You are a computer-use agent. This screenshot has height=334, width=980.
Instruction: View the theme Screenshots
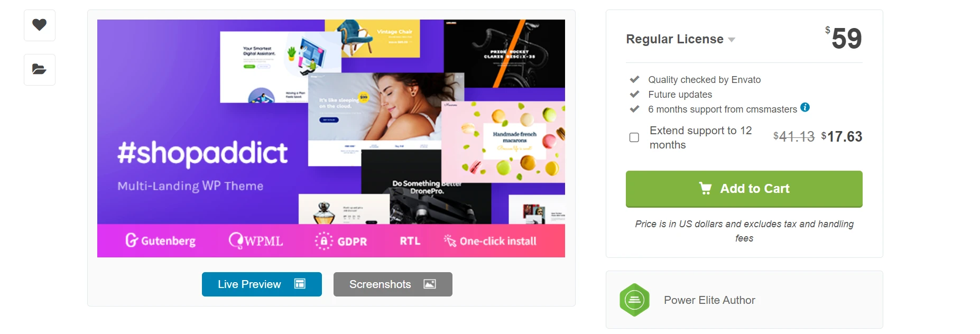pos(393,284)
